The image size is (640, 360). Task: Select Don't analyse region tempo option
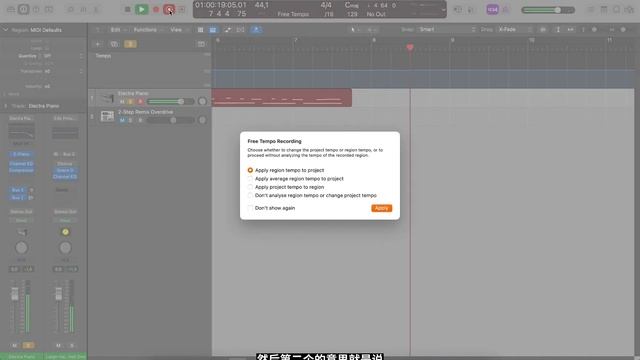[250, 196]
